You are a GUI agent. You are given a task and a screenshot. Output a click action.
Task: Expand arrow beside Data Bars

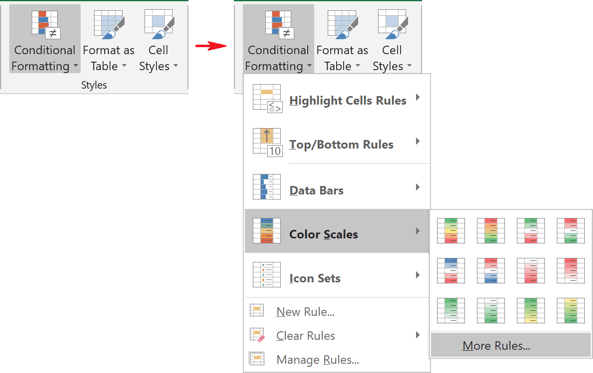418,187
